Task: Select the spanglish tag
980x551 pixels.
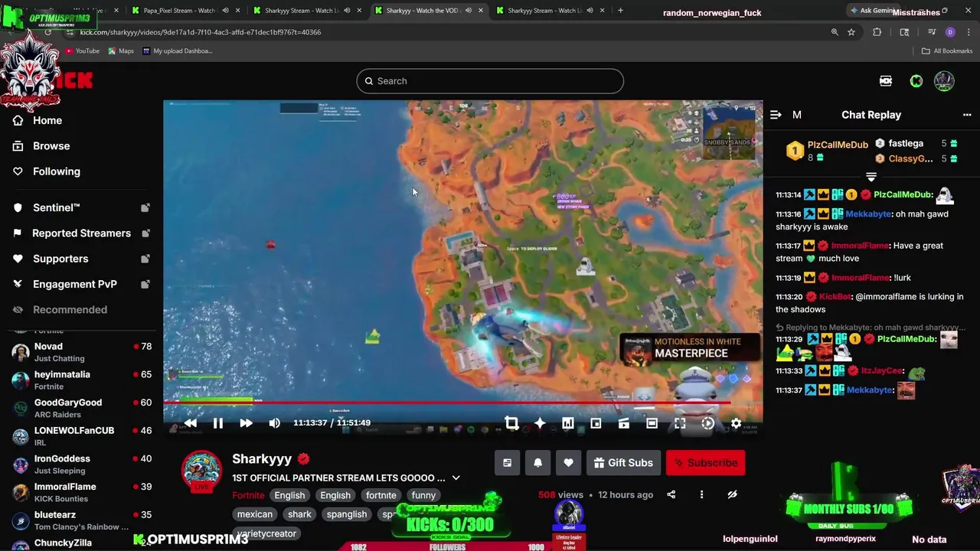Action: 347,514
